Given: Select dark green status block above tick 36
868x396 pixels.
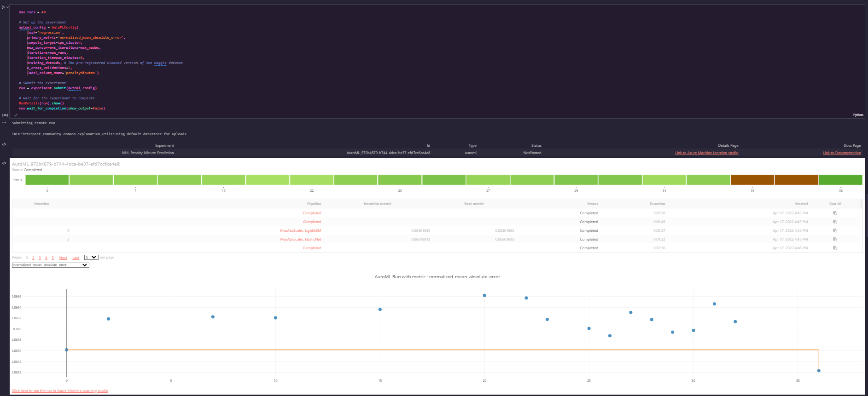Looking at the screenshot, I should pos(840,180).
